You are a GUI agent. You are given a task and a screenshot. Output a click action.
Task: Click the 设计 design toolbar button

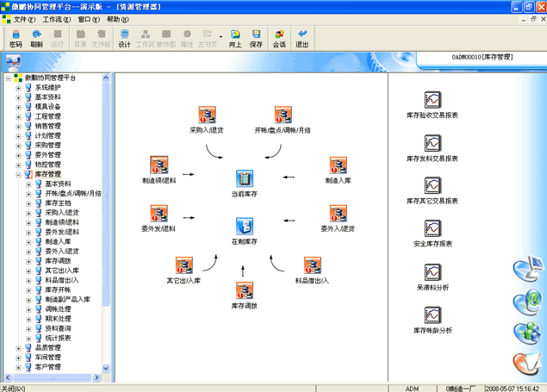124,38
